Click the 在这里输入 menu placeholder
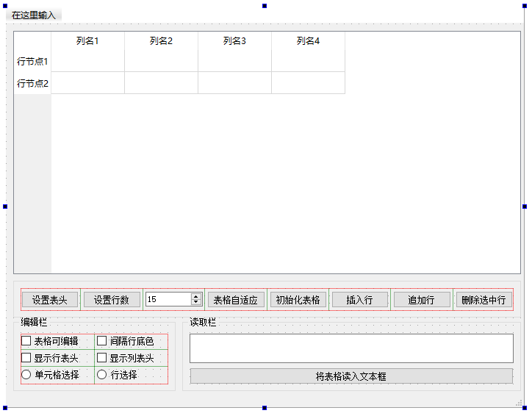The height and width of the screenshot is (416, 532). pos(33,15)
